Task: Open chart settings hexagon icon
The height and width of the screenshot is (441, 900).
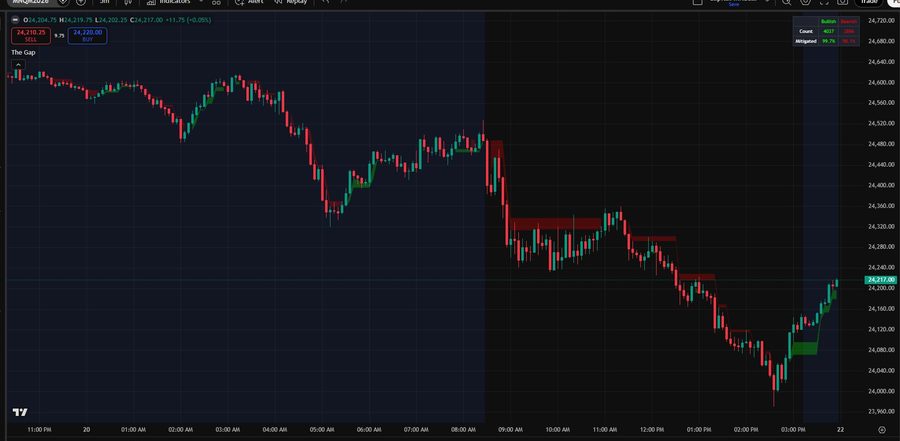Action: pyautogui.click(x=805, y=2)
